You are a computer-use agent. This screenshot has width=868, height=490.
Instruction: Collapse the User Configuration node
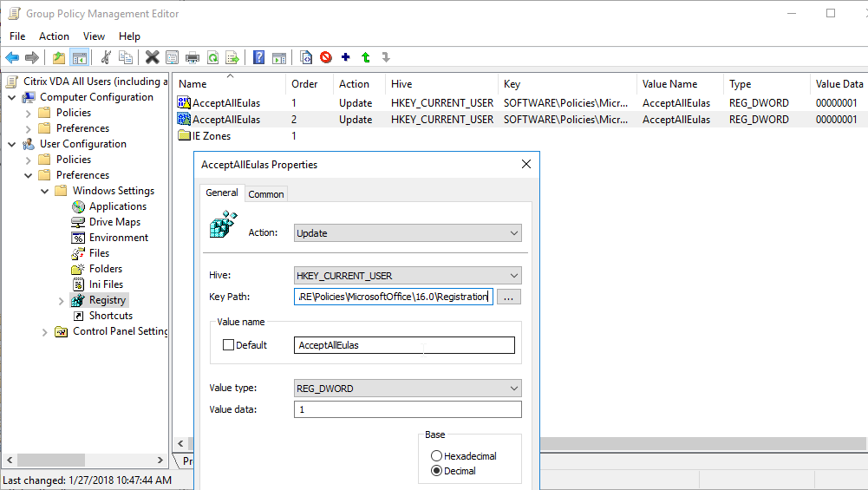tap(12, 144)
